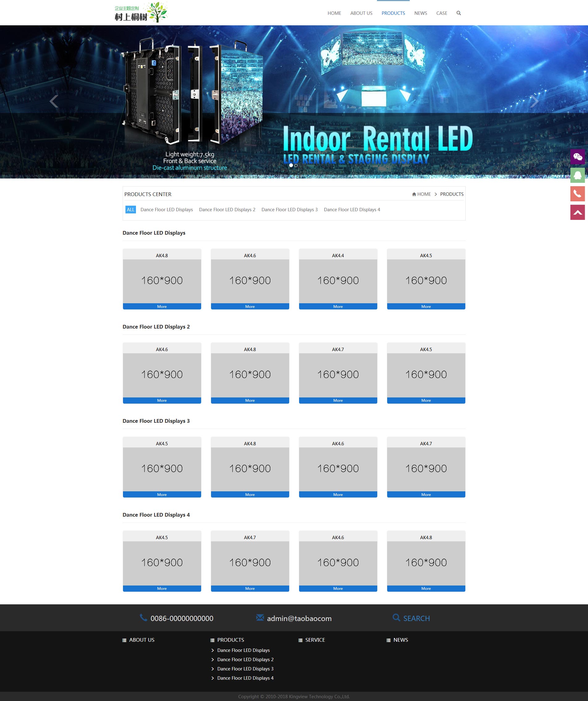Open AK4.6 product thumbnail in first section

click(250, 281)
